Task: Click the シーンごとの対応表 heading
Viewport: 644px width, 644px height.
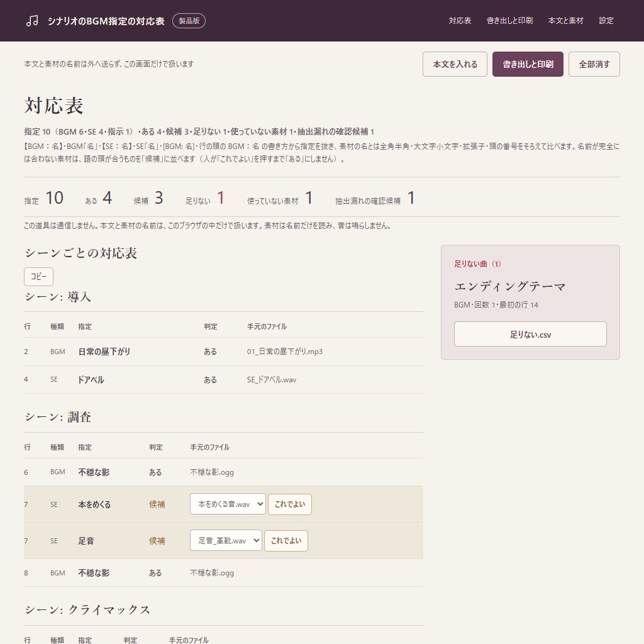Action: coord(81,253)
